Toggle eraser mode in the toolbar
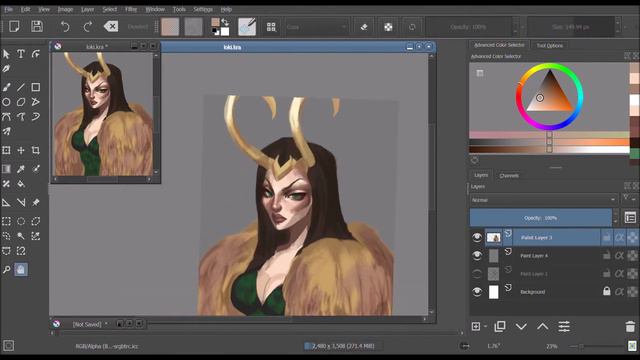Screen dimensions: 640x360 pyautogui.click(x=364, y=27)
